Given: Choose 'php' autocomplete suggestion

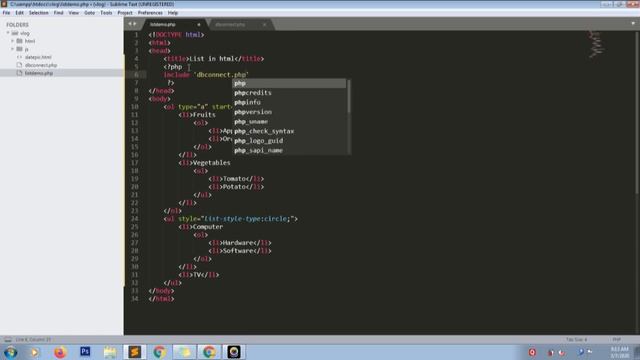Looking at the screenshot, I should point(289,83).
